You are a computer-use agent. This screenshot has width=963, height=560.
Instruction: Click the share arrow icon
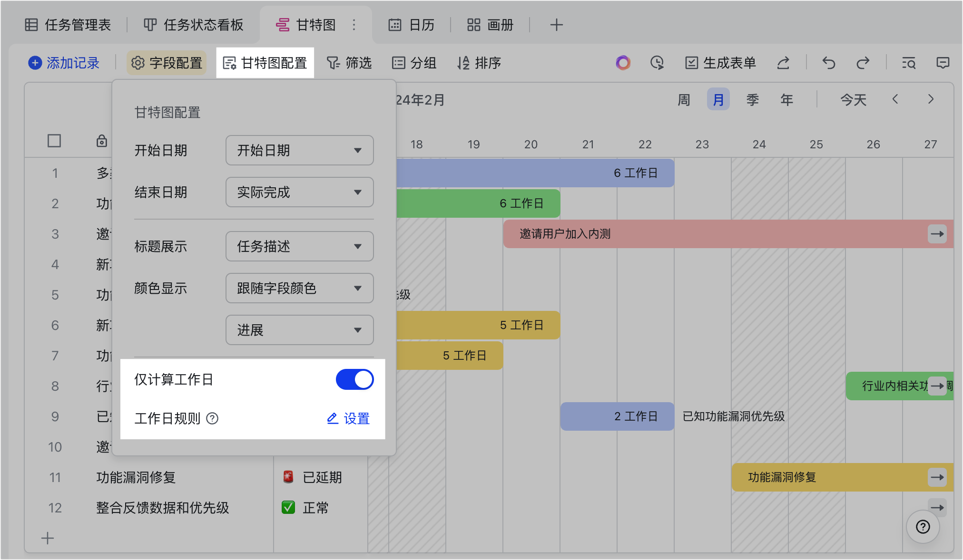click(783, 63)
